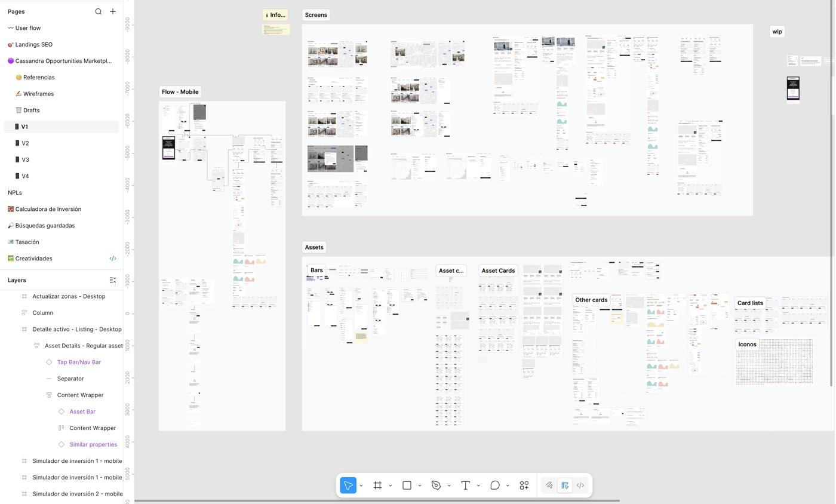Open the Rectangle shape tools dropdown arrow
Image resolution: width=836 pixels, height=504 pixels.
[x=420, y=485]
